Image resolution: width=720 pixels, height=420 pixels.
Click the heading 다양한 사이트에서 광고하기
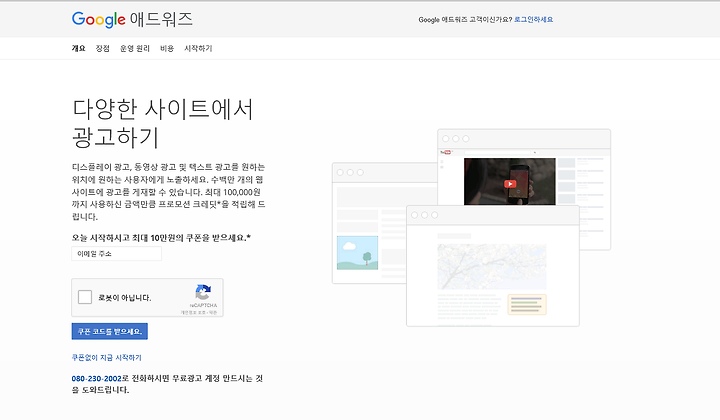tap(163, 123)
